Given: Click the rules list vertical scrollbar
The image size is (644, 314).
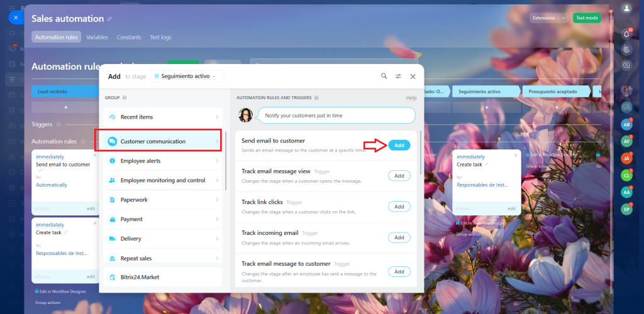Looking at the screenshot, I should tap(421, 151).
